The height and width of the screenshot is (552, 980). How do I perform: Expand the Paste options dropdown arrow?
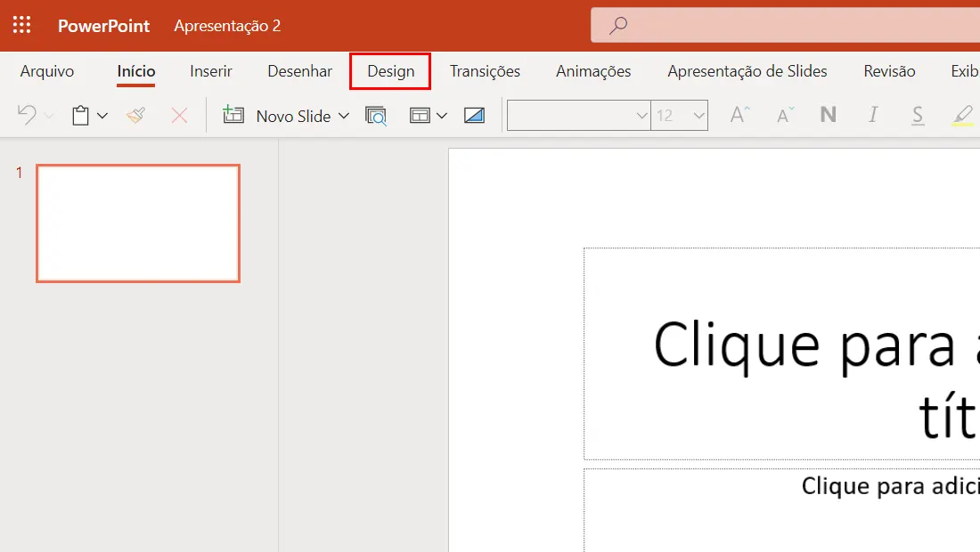[102, 116]
